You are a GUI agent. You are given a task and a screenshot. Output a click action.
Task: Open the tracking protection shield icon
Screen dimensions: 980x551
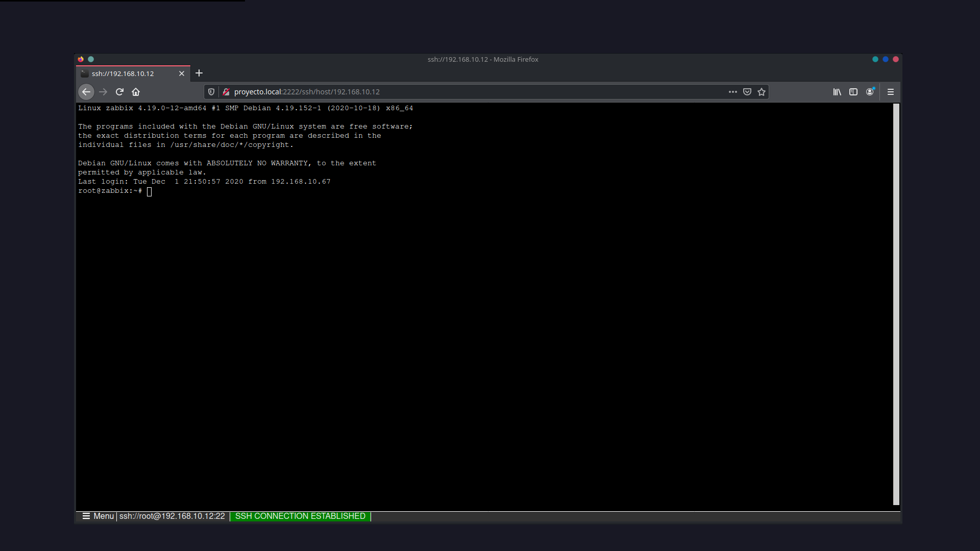pyautogui.click(x=211, y=92)
